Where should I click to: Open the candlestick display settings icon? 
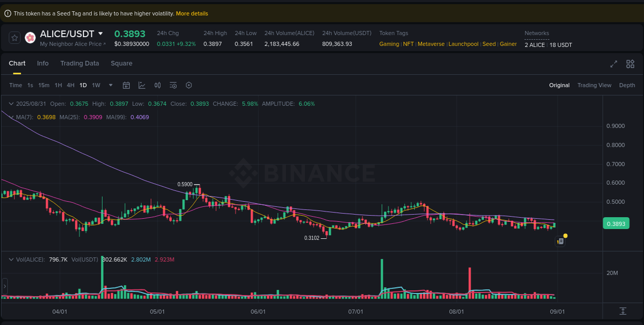click(x=158, y=85)
